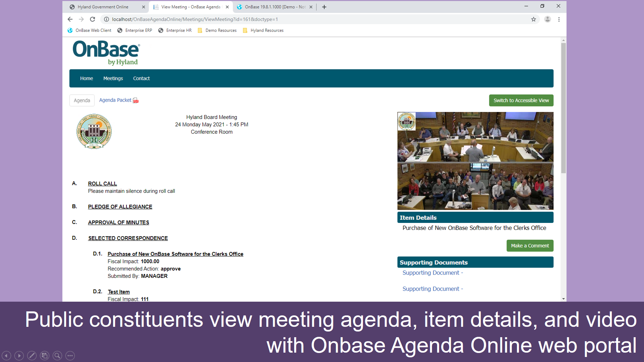This screenshot has height=362, width=644.
Task: Open the Agenda Packet link
Action: click(x=115, y=100)
